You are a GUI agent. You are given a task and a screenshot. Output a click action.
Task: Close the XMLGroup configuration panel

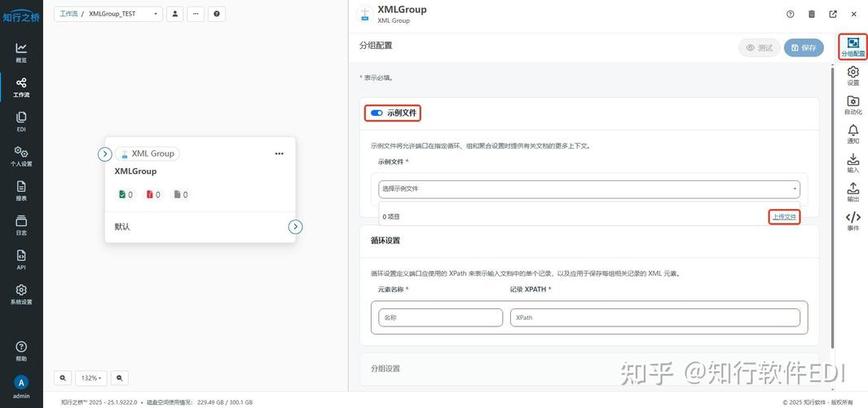tap(853, 15)
